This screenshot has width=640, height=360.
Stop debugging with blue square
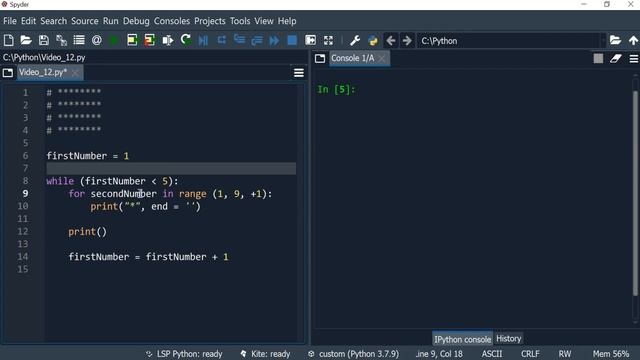[x=292, y=40]
